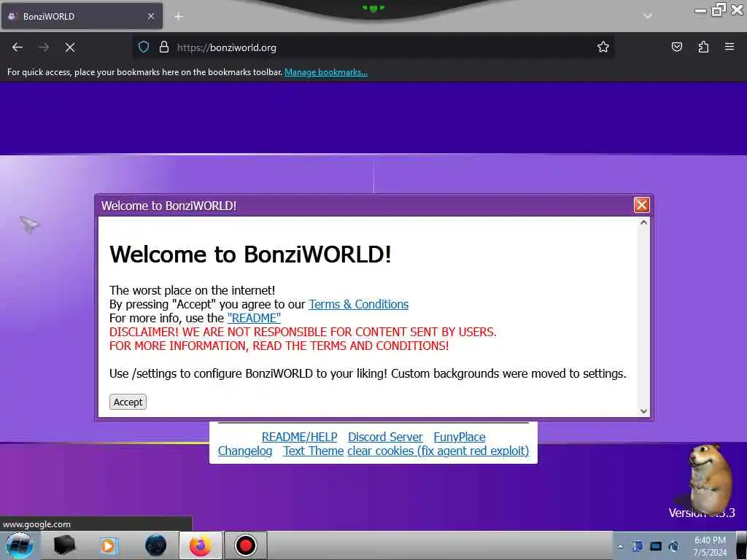Screen dimensions: 747x560
Task: Open the Manage bookmarks link
Action: (326, 72)
